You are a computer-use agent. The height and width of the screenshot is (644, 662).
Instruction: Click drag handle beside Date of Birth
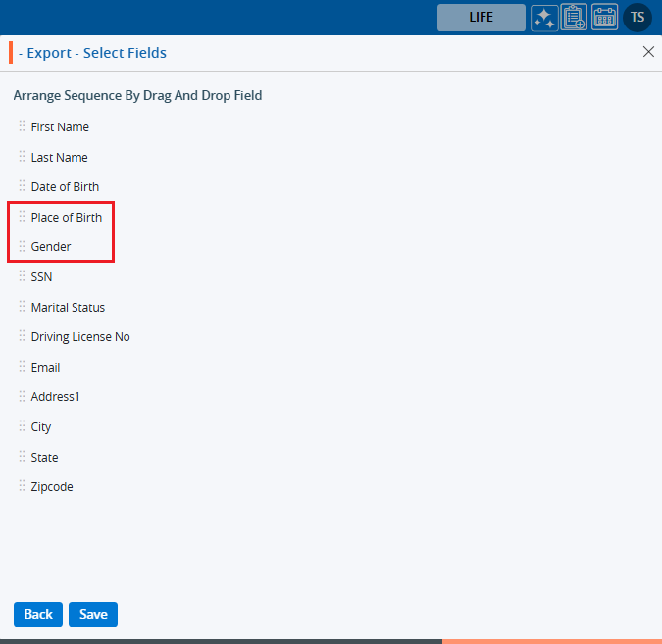(22, 186)
